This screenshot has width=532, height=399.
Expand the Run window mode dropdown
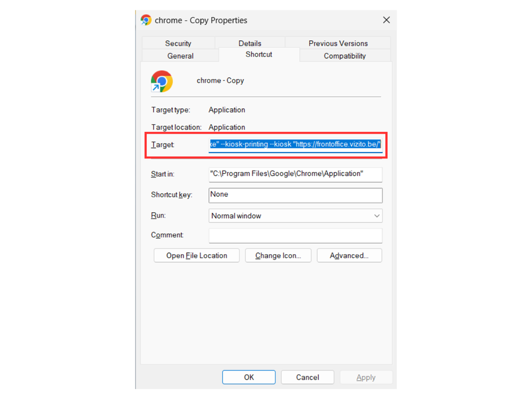point(295,216)
